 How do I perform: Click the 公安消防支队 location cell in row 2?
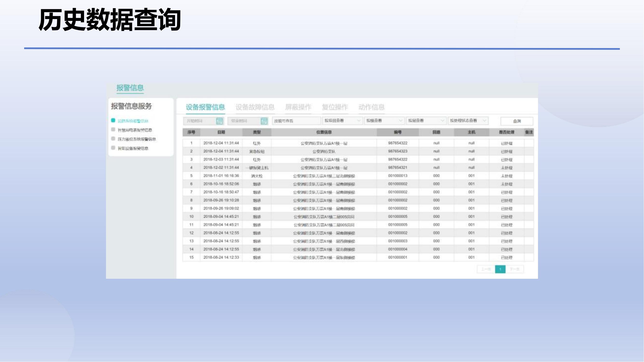click(x=324, y=151)
